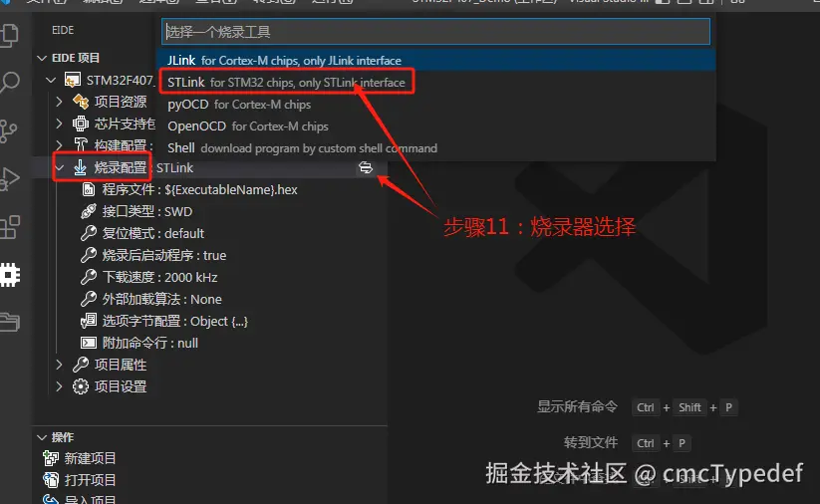Viewport: 820px width, 504px height.
Task: Open the Run and Debug icon
Action: pyautogui.click(x=9, y=179)
